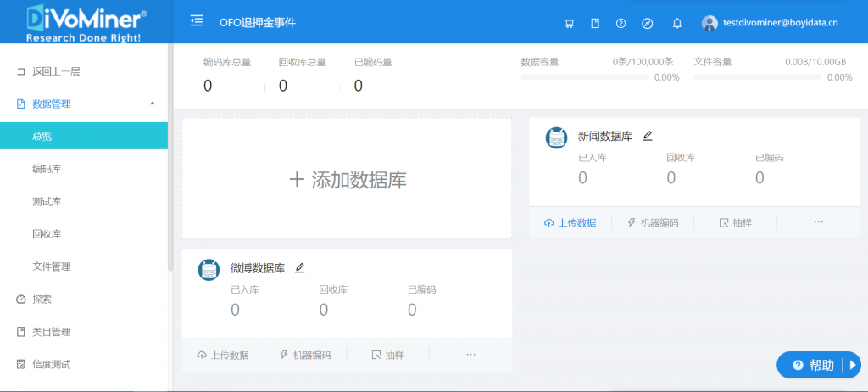This screenshot has height=392, width=868.
Task: Click 机器编码 under 微博数据库
Action: click(x=305, y=355)
